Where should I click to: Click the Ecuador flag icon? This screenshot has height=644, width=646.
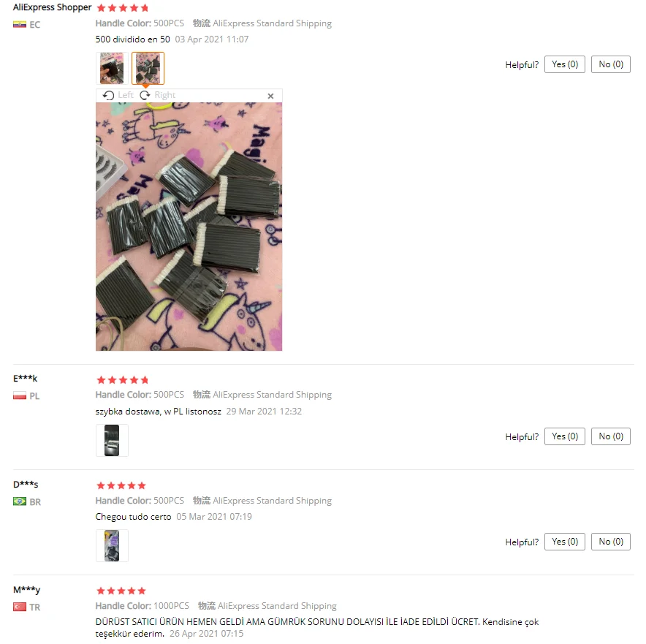[19, 24]
